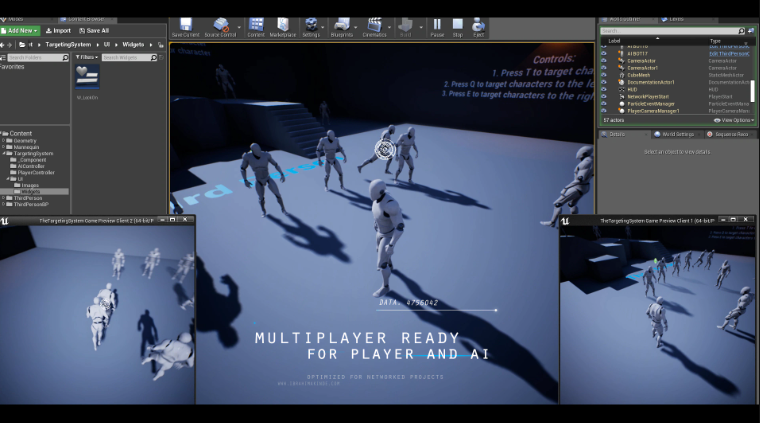
Task: Expand the Geometry folder
Action: coord(3,141)
